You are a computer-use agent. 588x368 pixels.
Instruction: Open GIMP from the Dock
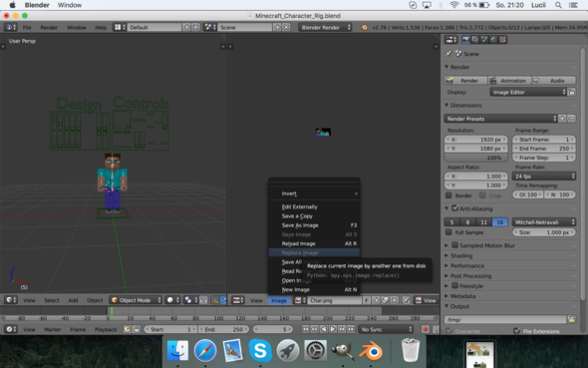pyautogui.click(x=343, y=351)
